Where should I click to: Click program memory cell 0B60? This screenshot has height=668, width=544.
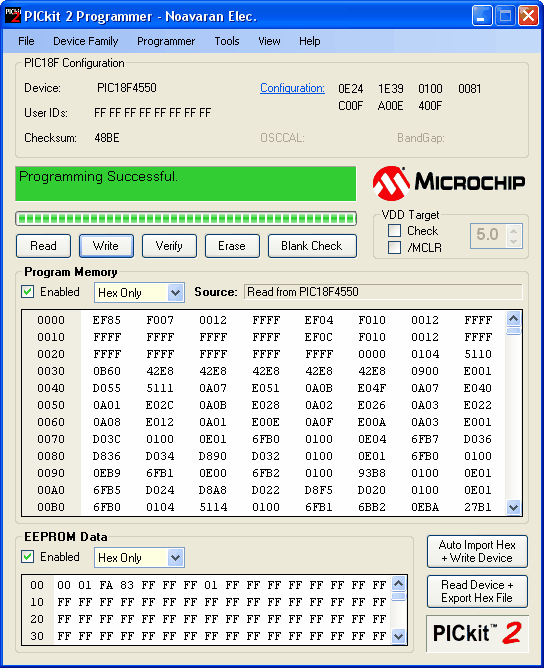pyautogui.click(x=107, y=371)
